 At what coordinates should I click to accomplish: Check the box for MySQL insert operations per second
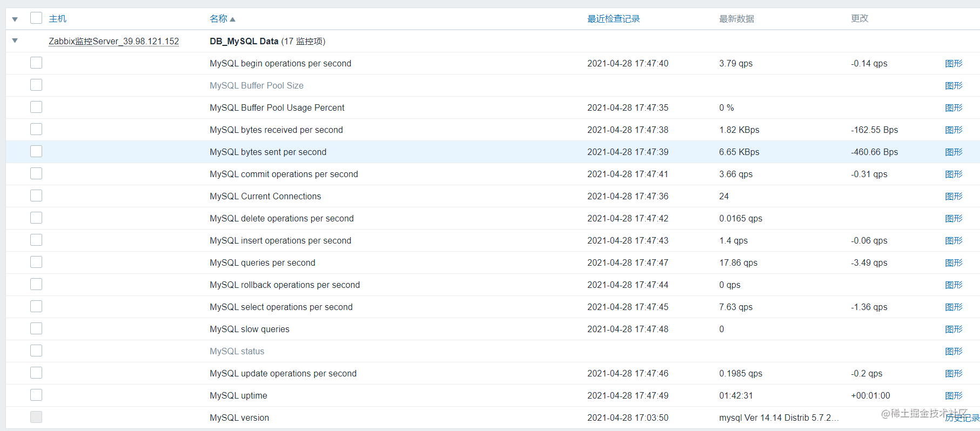(36, 240)
